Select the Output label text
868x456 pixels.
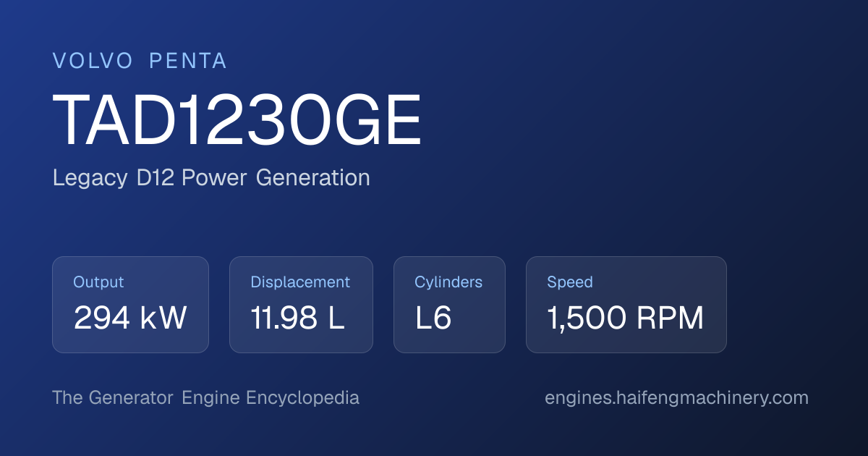(98, 282)
